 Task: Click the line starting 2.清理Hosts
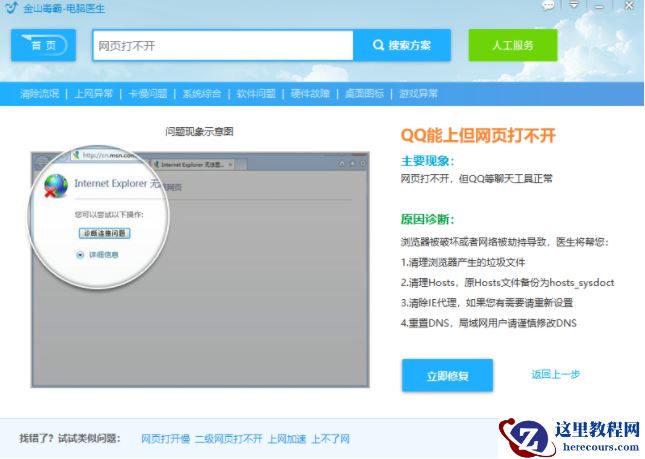tap(508, 283)
